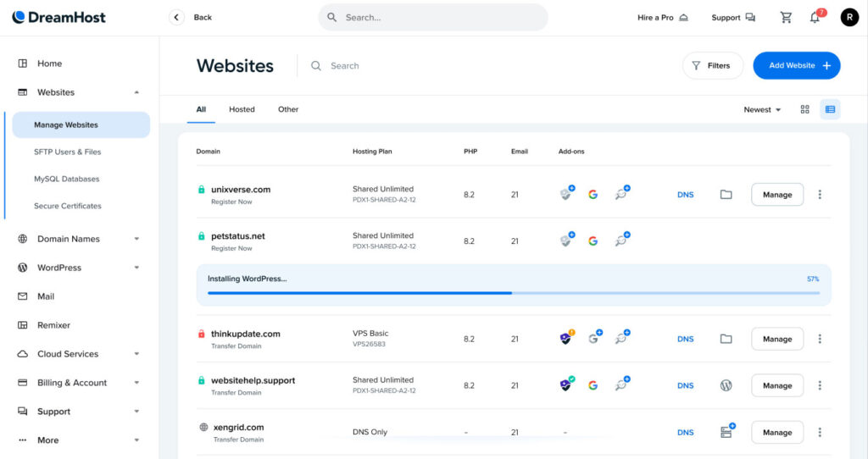Click the Google icon for unixverse.com
The image size is (868, 459).
(x=593, y=195)
